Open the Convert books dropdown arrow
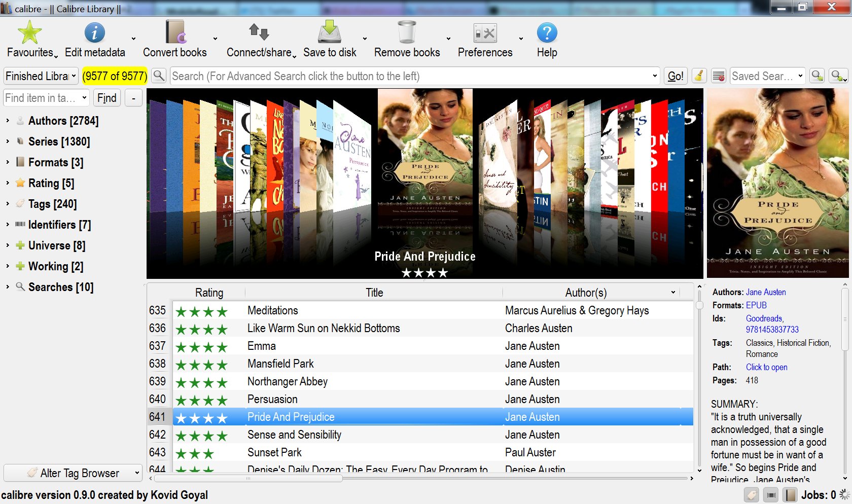The height and width of the screenshot is (504, 852). point(215,39)
